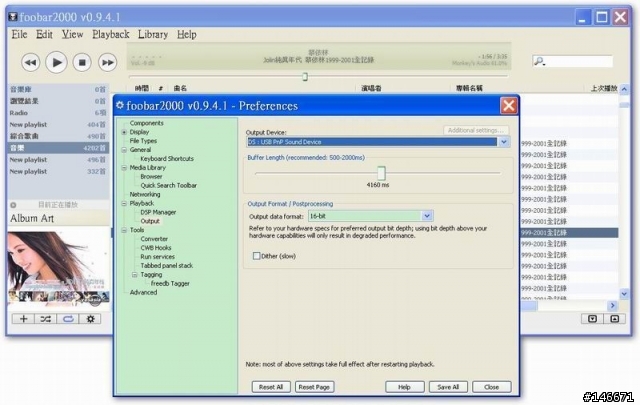Open the Playback menu
Image resolution: width=640 pixels, height=405 pixels.
pyautogui.click(x=111, y=34)
